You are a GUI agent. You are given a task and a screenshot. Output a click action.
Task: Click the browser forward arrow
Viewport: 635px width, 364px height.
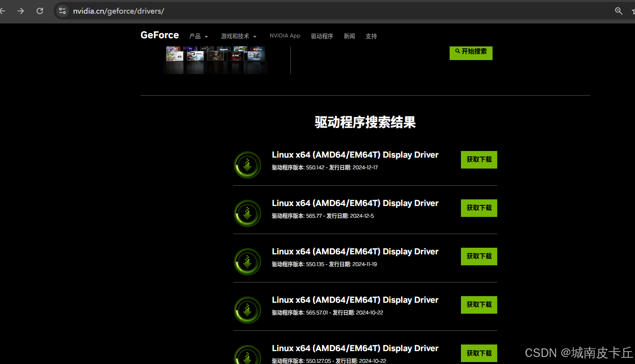click(21, 11)
